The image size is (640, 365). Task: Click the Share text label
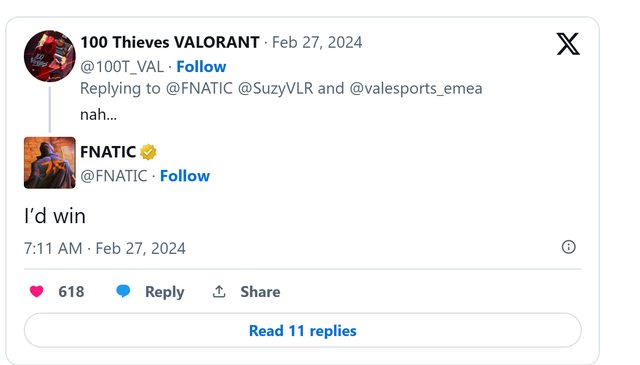point(260,292)
